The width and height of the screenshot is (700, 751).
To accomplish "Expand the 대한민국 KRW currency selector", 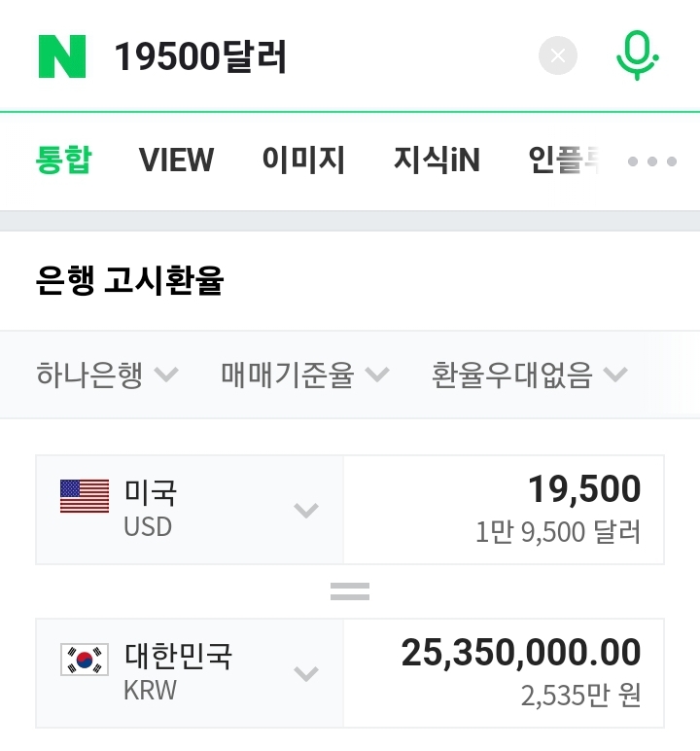I will pyautogui.click(x=305, y=673).
